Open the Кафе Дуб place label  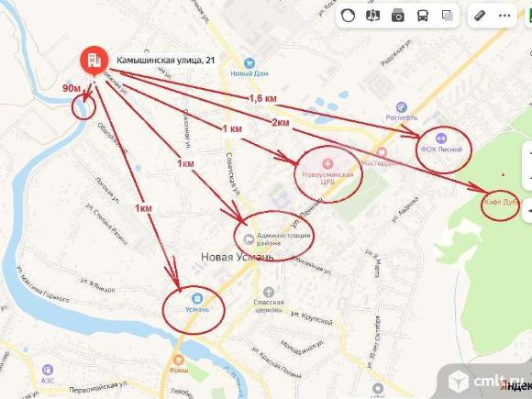tap(502, 202)
